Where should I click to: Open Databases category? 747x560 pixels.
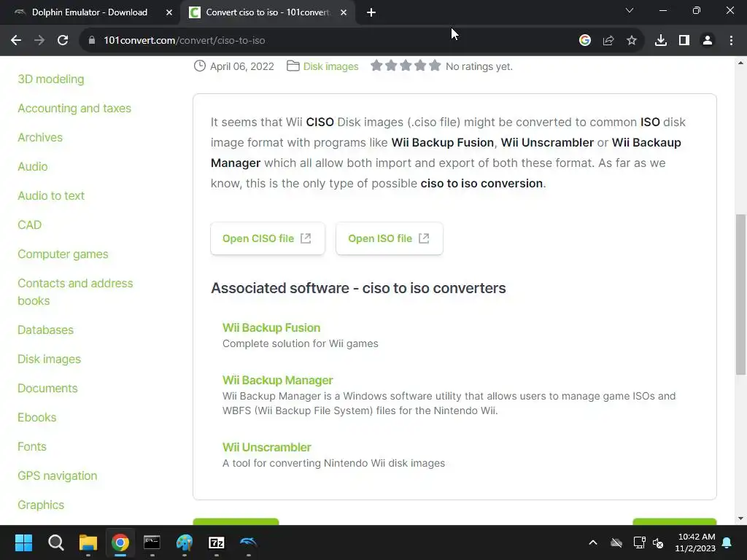[46, 330]
